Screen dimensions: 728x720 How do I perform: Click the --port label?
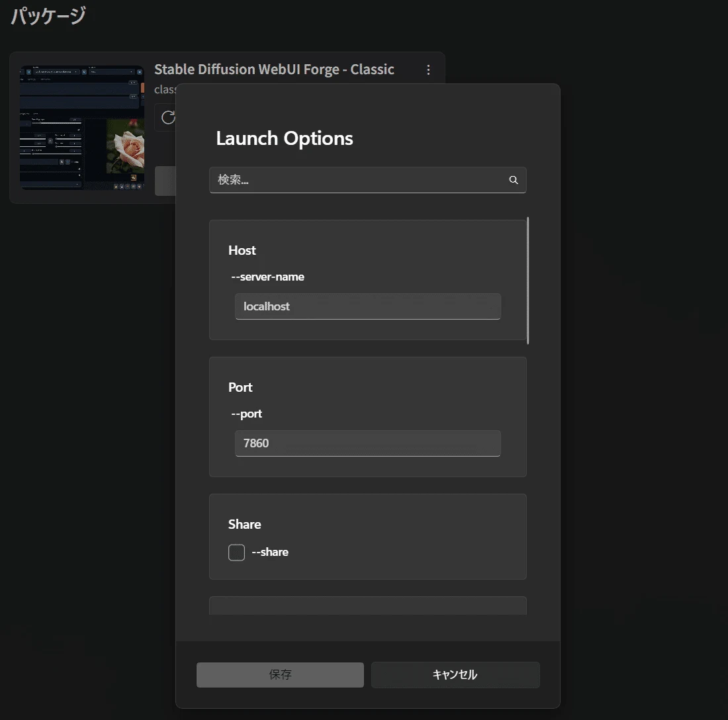tap(247, 414)
